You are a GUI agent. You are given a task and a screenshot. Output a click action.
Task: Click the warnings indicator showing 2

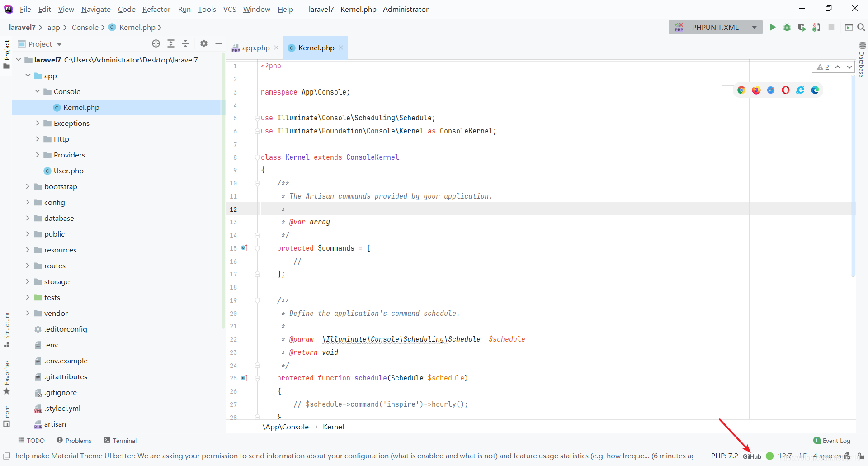823,67
